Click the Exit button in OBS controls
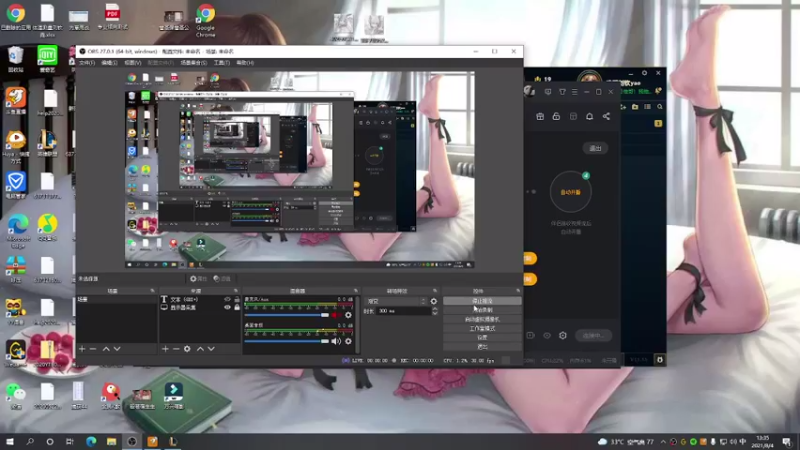Screen dimensions: 800x450 tap(482, 347)
